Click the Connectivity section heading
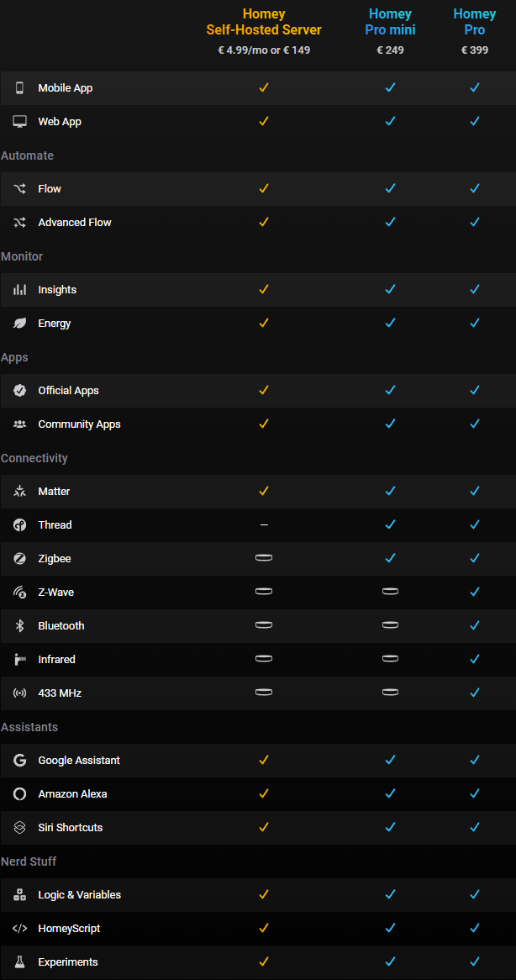Screen dimensions: 516x980 coord(34,458)
